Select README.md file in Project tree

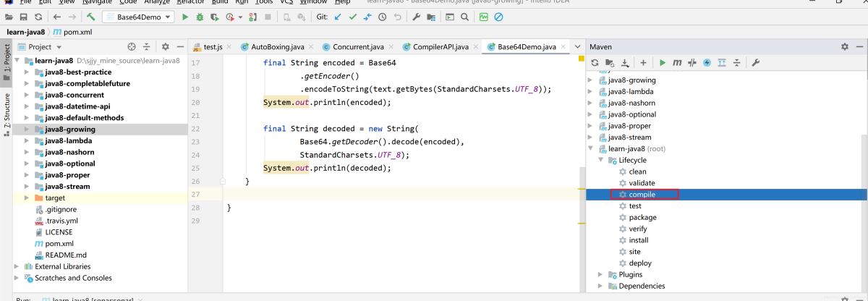[60, 255]
